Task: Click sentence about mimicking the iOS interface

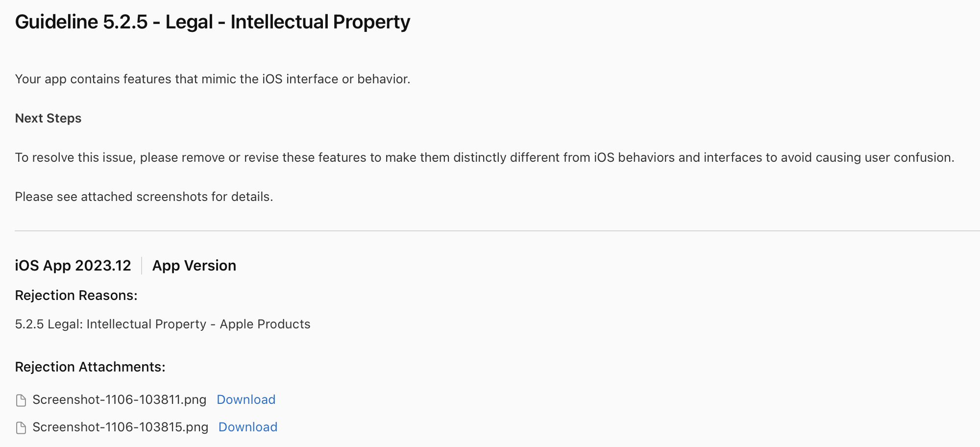Action: pyautogui.click(x=213, y=79)
